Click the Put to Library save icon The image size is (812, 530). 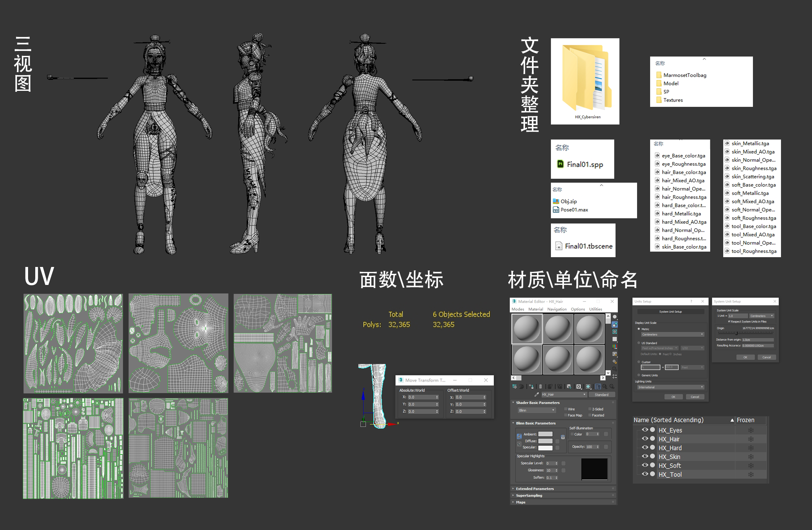569,387
